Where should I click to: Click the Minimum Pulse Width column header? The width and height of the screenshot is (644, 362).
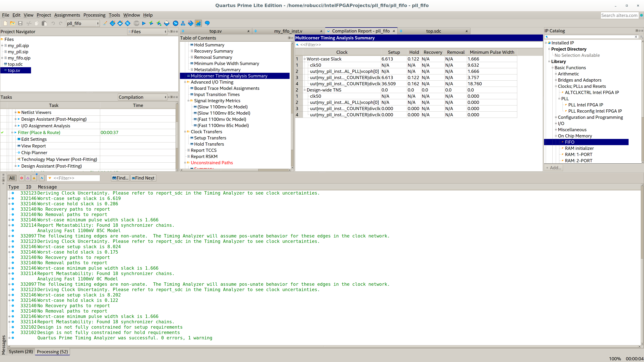coord(492,52)
